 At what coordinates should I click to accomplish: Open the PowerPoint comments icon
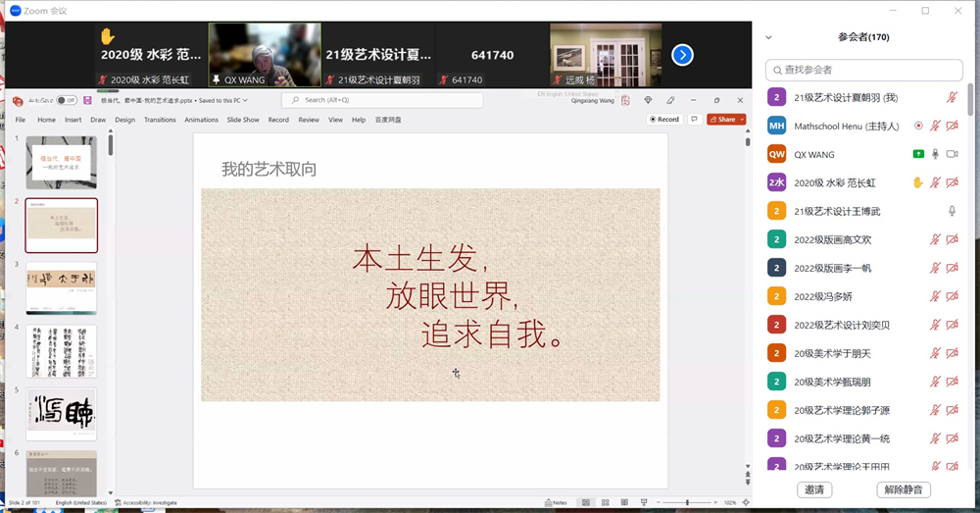[695, 120]
